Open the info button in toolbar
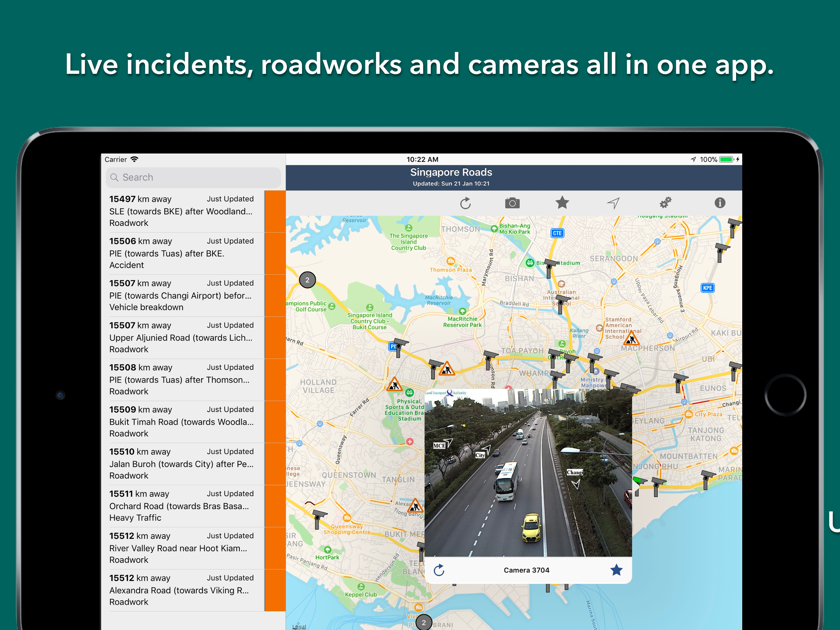This screenshot has height=630, width=840. [719, 202]
